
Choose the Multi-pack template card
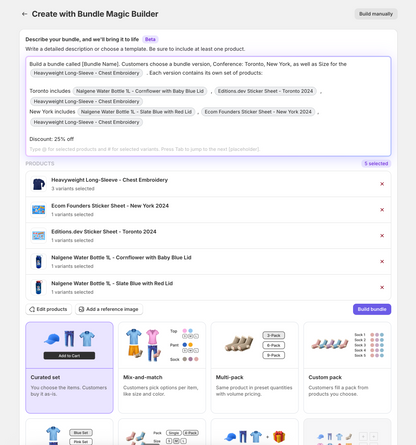[255, 367]
